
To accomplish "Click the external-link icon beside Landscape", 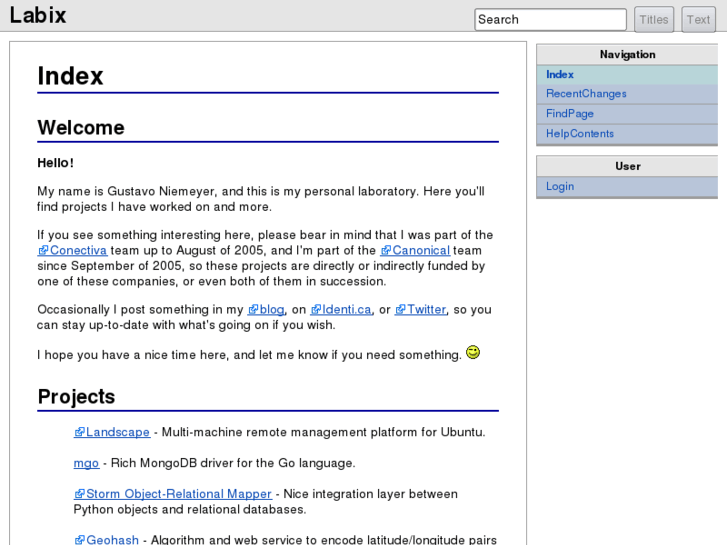I will pos(79,433).
